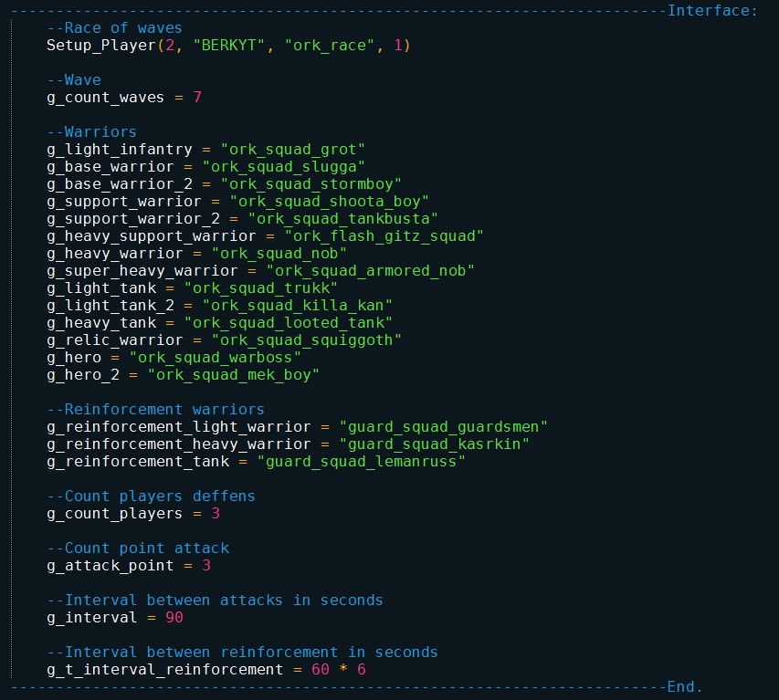Select the "ork_squad_grot" string value
779x700 pixels.
(292, 150)
